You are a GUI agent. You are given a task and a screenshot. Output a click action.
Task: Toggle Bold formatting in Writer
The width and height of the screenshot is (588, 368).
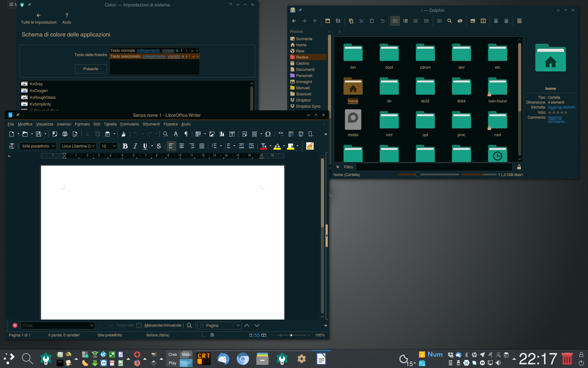pos(125,146)
